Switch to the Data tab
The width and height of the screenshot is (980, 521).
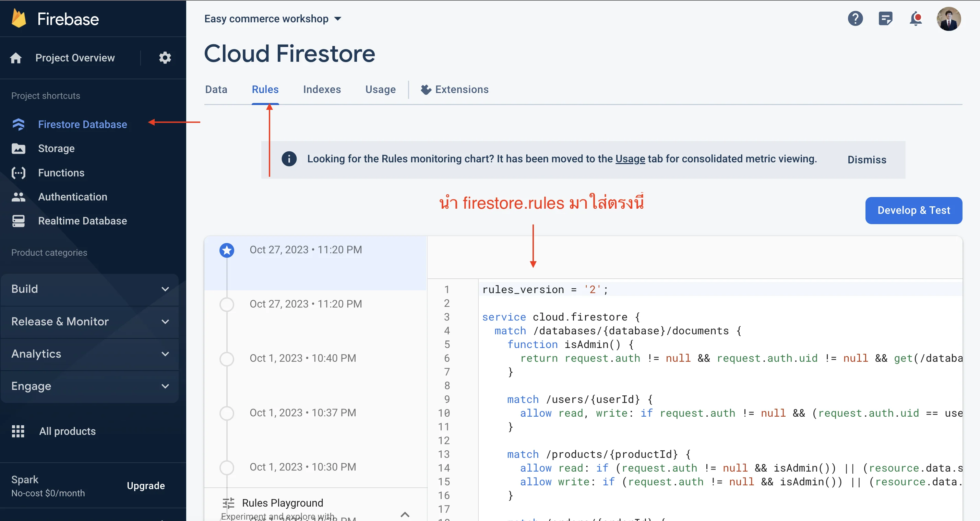click(216, 90)
